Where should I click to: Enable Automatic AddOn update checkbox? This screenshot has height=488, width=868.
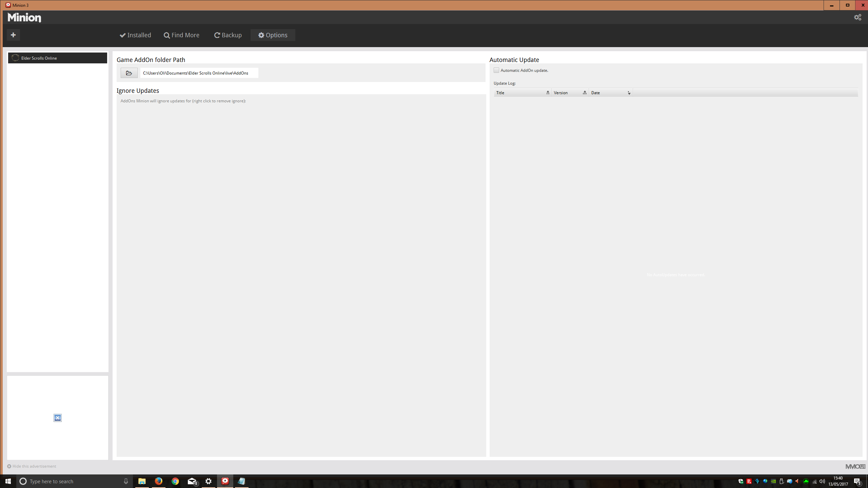coord(496,70)
